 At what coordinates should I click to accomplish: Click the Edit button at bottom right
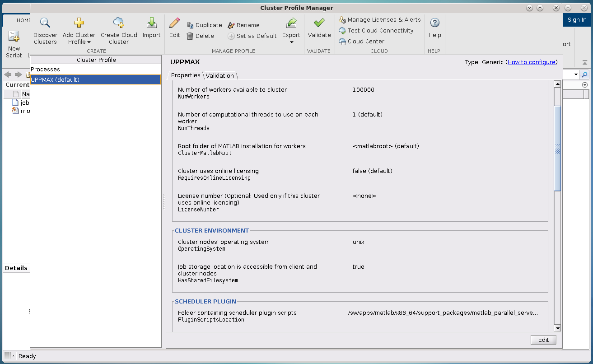click(543, 340)
